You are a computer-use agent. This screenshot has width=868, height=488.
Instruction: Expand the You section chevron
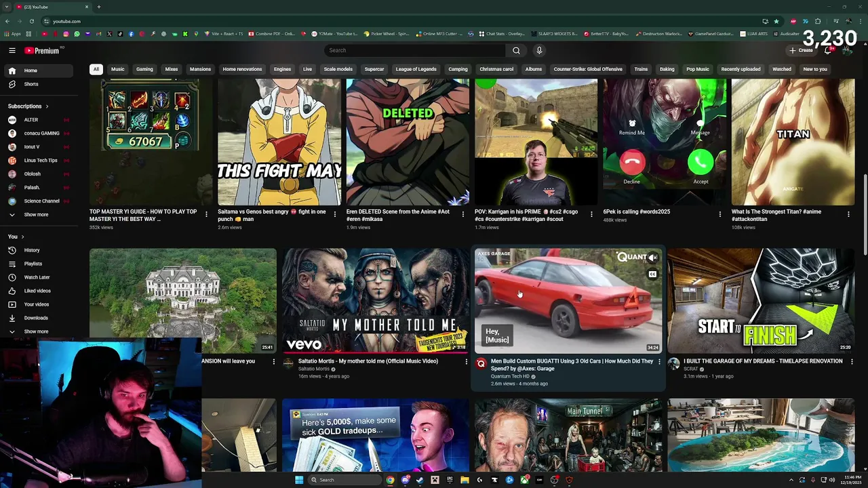point(22,237)
